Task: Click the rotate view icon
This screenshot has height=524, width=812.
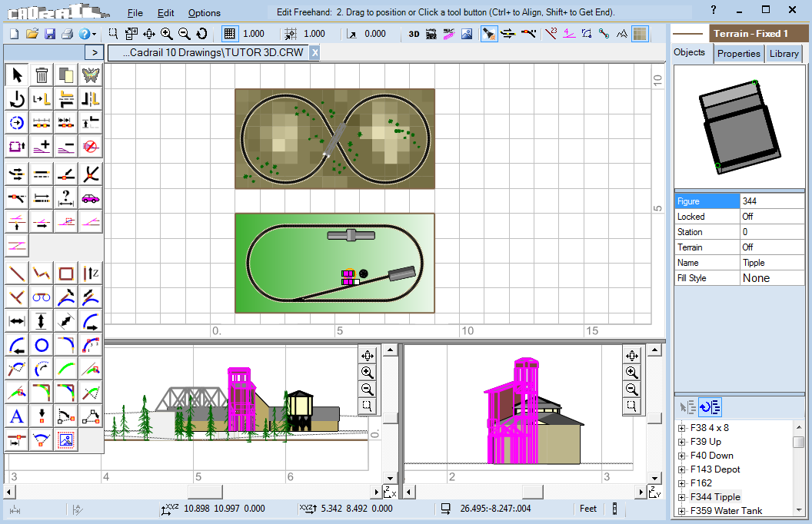Action: tap(201, 33)
